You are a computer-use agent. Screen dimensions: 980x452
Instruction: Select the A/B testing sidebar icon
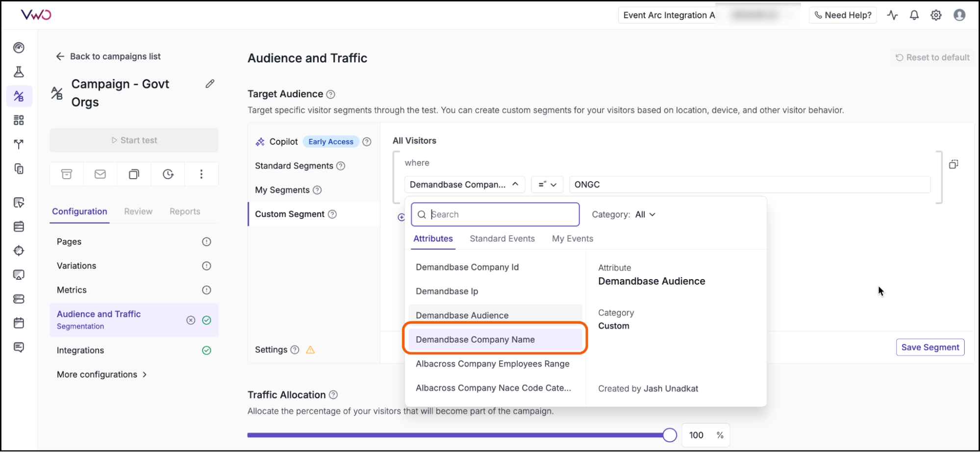coord(19,96)
